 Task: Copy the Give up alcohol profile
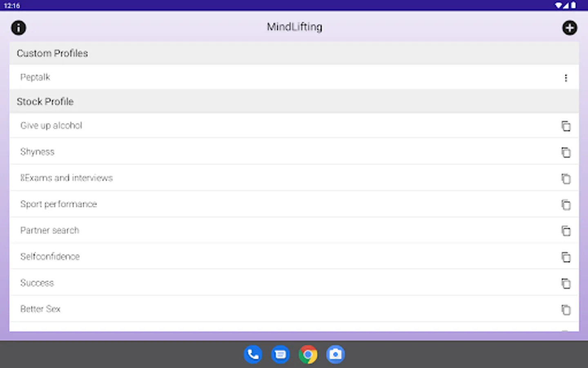point(566,126)
